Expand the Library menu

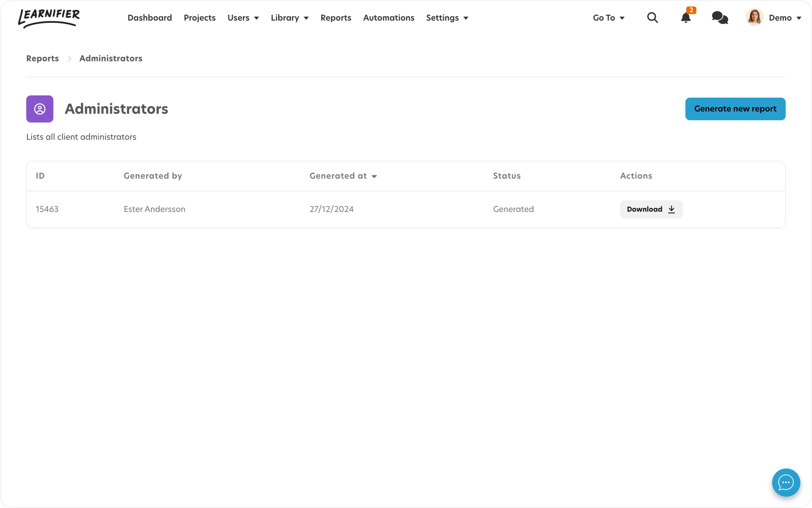tap(290, 18)
